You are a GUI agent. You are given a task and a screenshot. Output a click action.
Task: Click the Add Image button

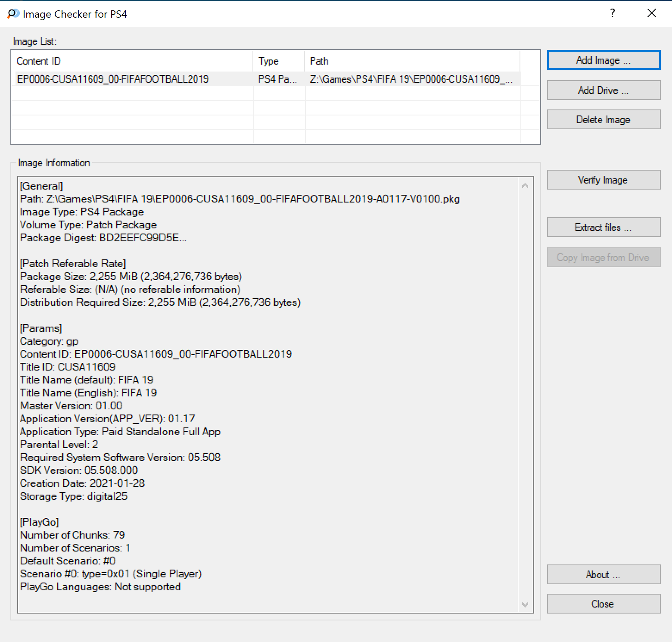point(604,60)
